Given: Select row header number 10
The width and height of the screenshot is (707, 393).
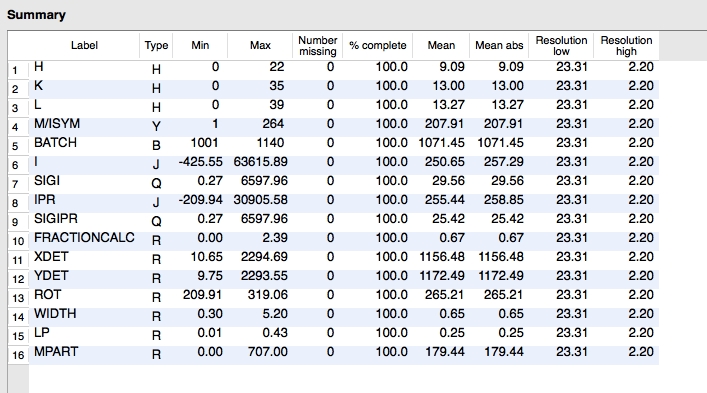Looking at the screenshot, I should pos(18,241).
